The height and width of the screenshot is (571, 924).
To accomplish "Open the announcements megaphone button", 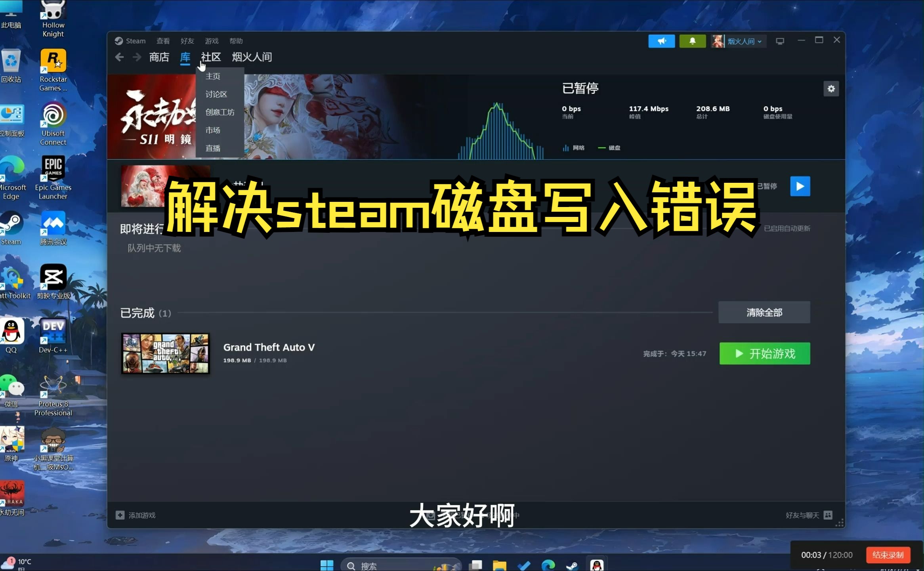I will tap(661, 41).
